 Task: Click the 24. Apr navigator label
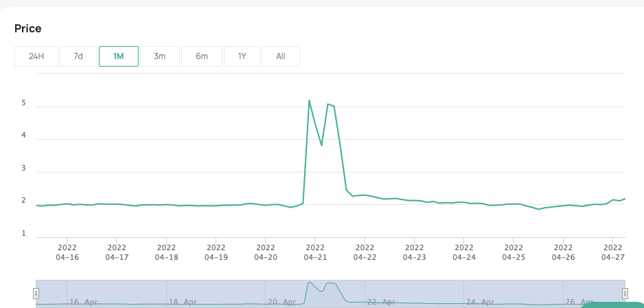[x=481, y=302]
